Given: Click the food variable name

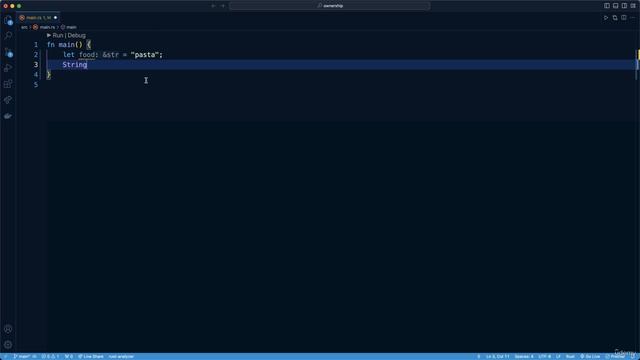Looking at the screenshot, I should [x=87, y=55].
